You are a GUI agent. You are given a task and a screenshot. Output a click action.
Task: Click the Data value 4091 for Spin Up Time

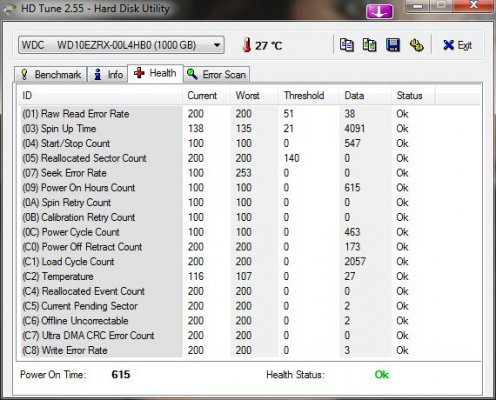[355, 129]
